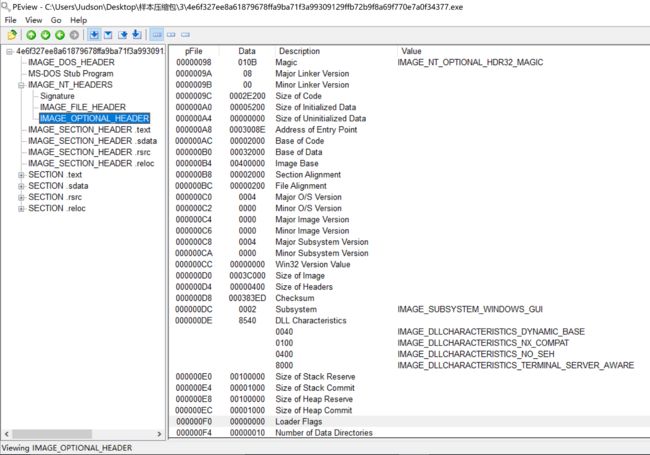
Task: Click the Value column header
Action: click(411, 51)
